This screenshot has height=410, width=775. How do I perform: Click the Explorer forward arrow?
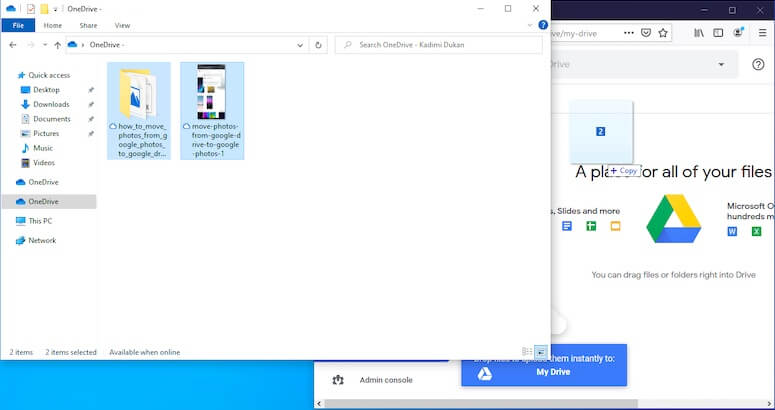[31, 45]
